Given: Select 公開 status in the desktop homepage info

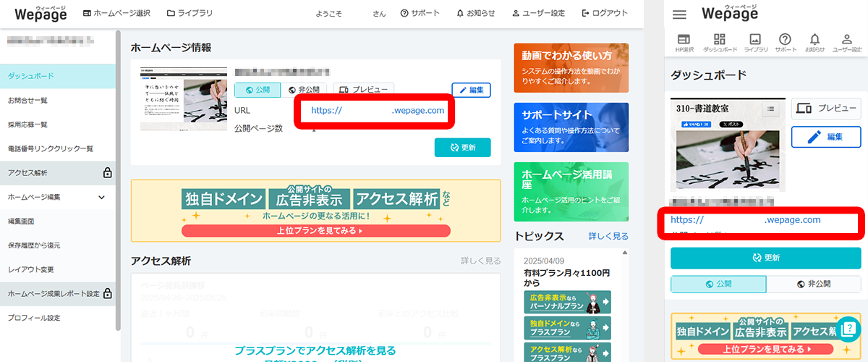Looking at the screenshot, I should pos(255,90).
